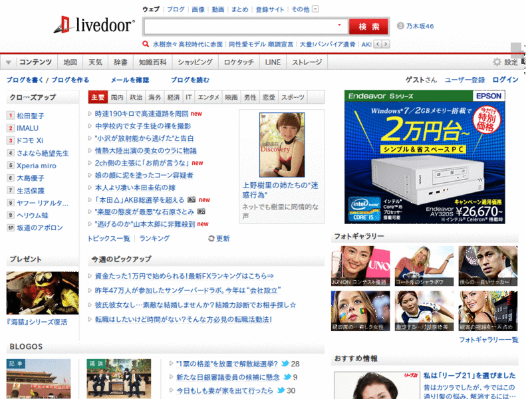
Task: Open the その他 search type dropdown
Action: pyautogui.click(x=315, y=9)
